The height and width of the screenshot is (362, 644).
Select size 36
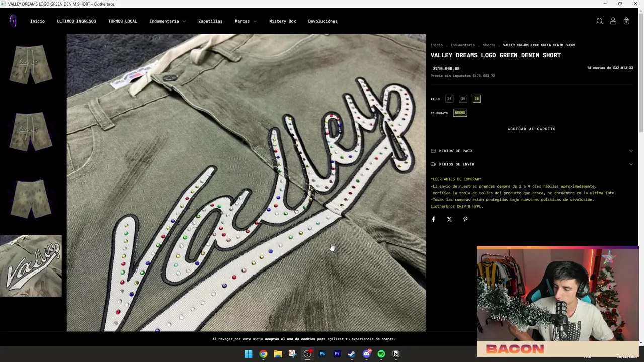[463, 99]
